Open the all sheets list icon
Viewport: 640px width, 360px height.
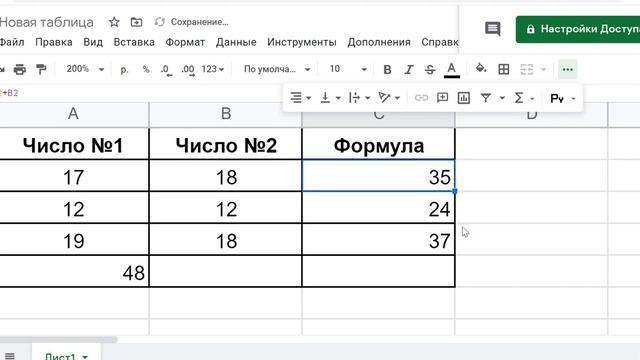tap(10, 356)
